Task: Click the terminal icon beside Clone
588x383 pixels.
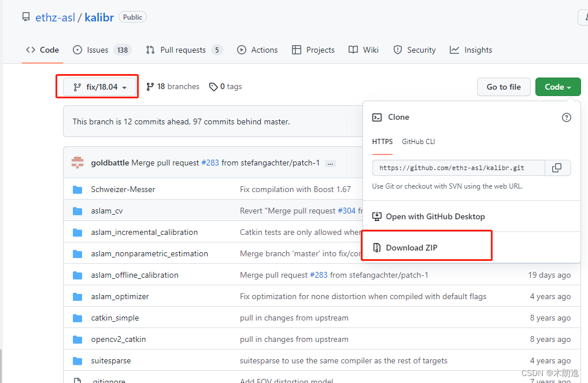Action: 377,117
